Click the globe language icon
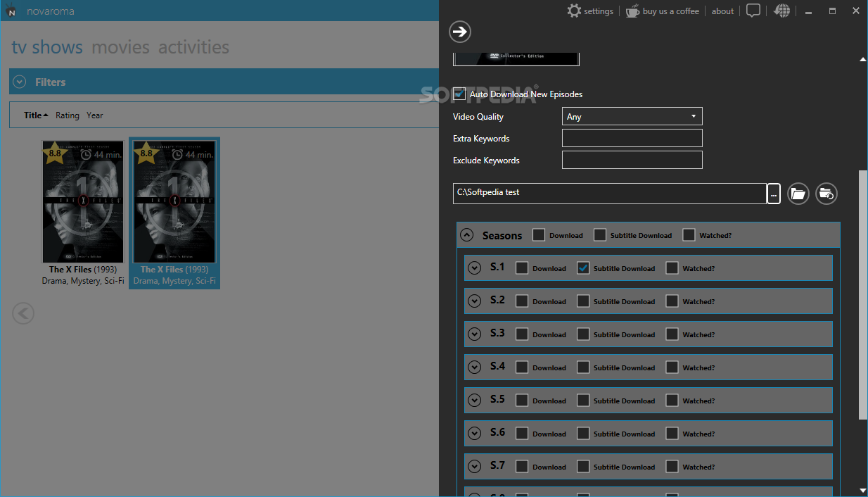Image resolution: width=868 pixels, height=497 pixels. 781,11
